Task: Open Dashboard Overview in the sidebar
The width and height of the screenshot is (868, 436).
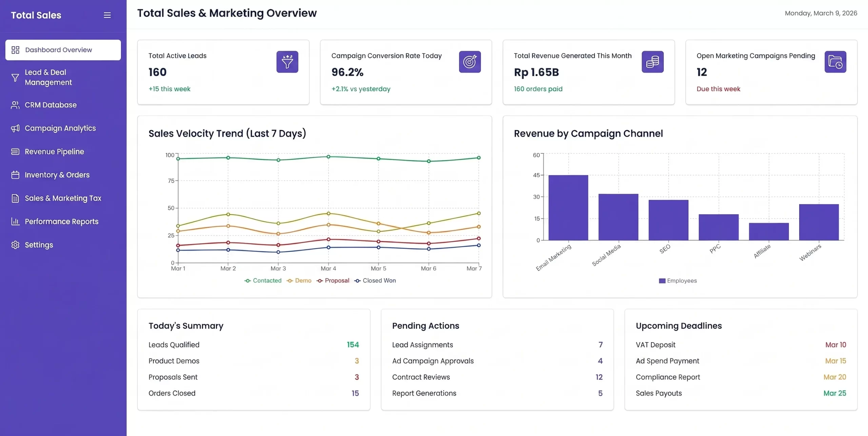Action: (63, 50)
